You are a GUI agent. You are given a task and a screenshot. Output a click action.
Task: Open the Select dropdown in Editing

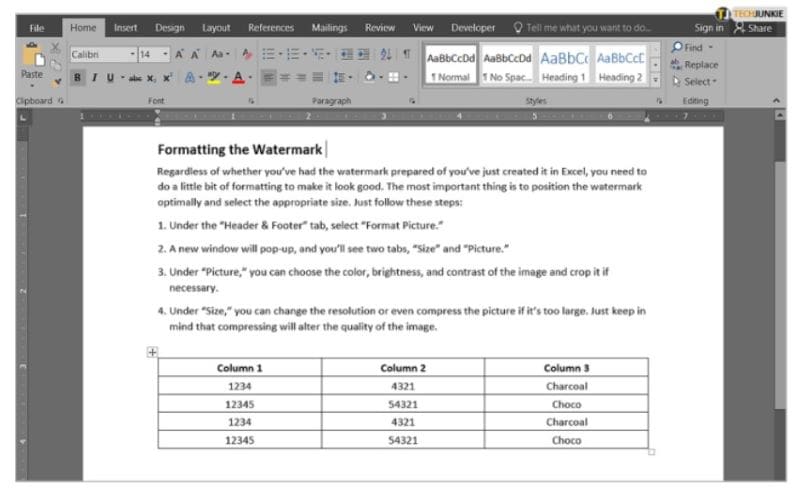695,82
